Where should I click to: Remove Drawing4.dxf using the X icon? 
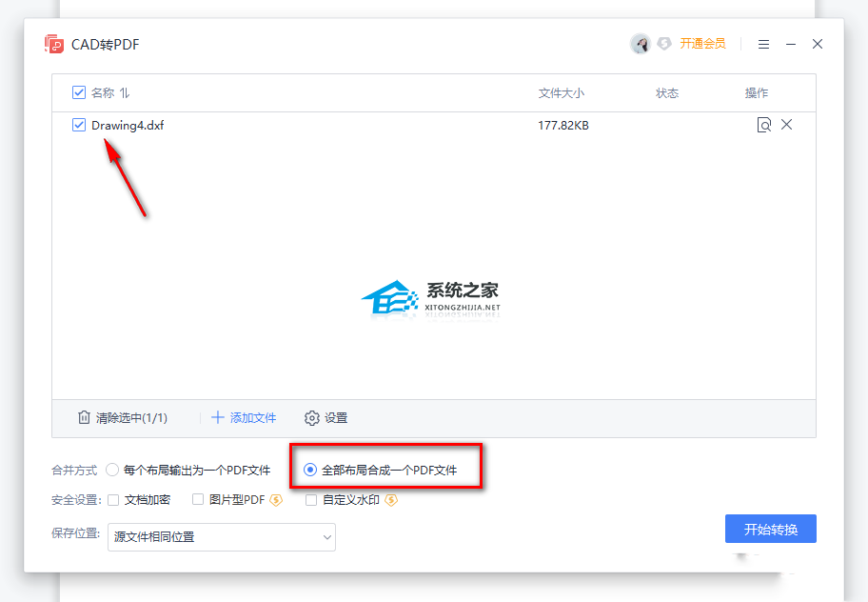[x=786, y=125]
